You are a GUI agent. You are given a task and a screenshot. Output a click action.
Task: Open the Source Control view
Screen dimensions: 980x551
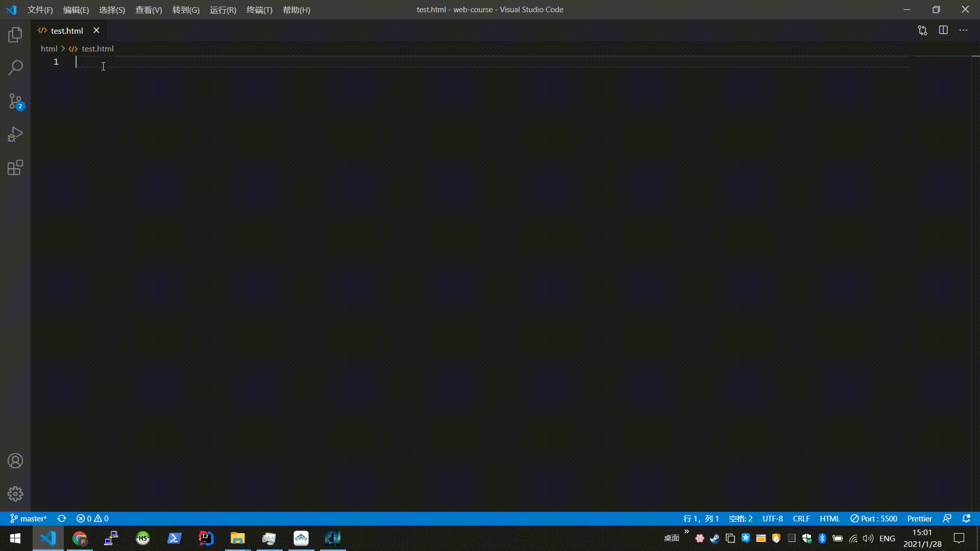point(15,101)
